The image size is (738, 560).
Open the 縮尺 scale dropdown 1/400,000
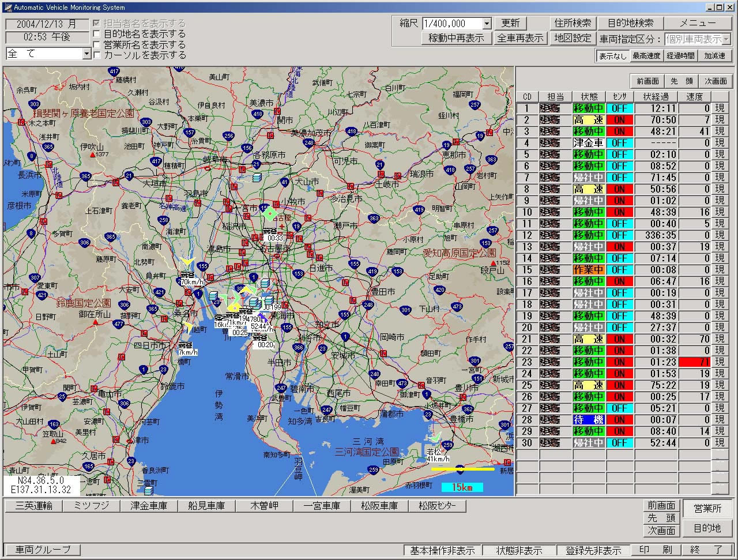487,24
